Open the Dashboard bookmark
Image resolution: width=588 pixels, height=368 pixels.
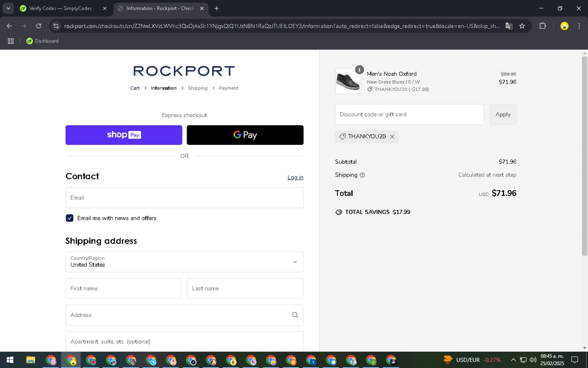(42, 41)
